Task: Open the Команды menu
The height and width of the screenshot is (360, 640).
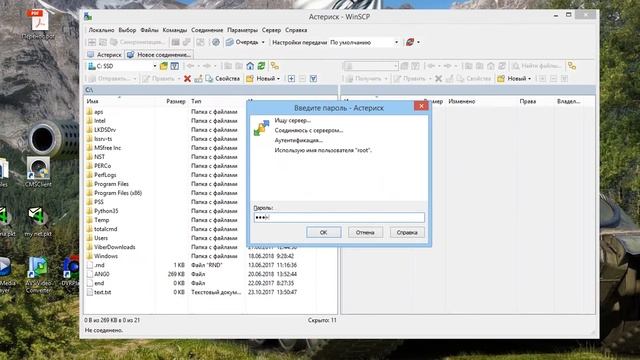Action: pyautogui.click(x=174, y=30)
